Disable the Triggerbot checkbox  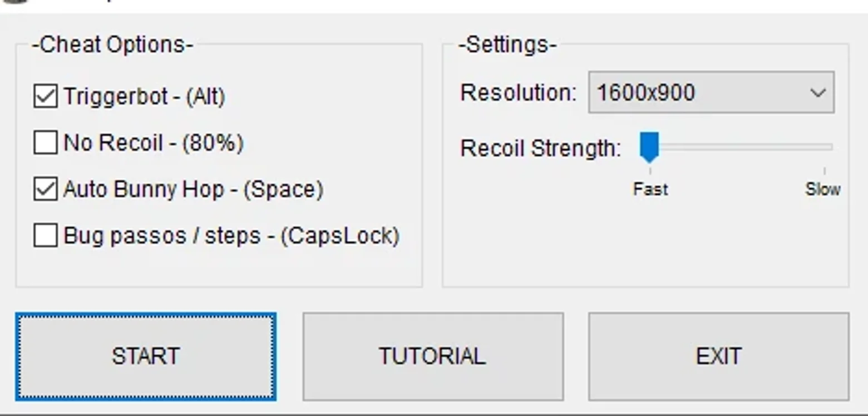45,96
